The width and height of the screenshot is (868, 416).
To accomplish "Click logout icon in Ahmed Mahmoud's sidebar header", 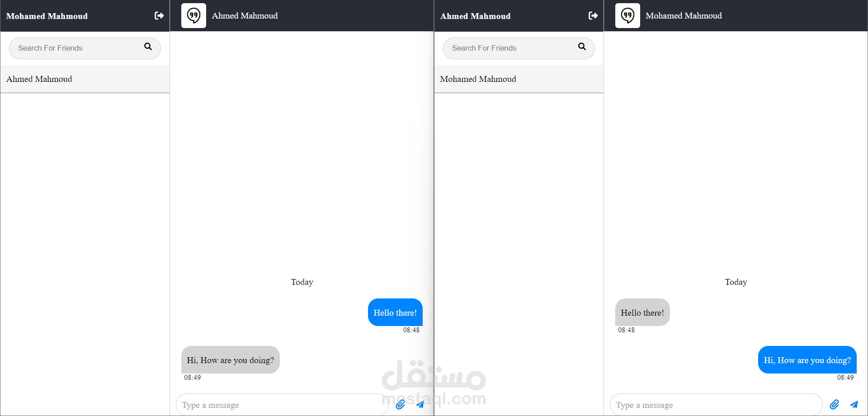I will 593,16.
